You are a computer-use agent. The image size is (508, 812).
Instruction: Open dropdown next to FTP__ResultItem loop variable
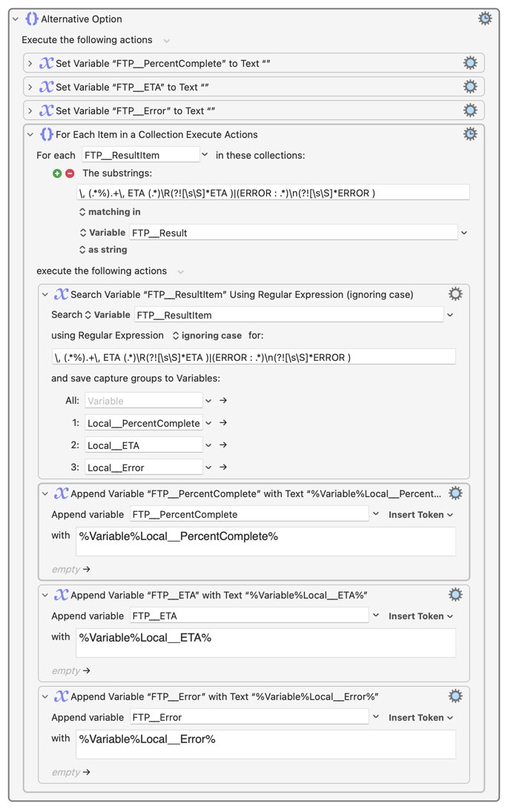point(205,156)
